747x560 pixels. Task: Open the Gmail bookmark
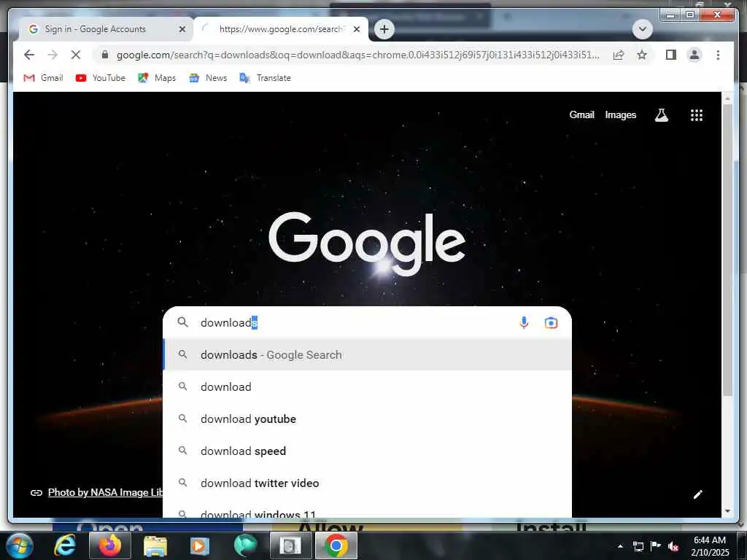click(x=43, y=77)
